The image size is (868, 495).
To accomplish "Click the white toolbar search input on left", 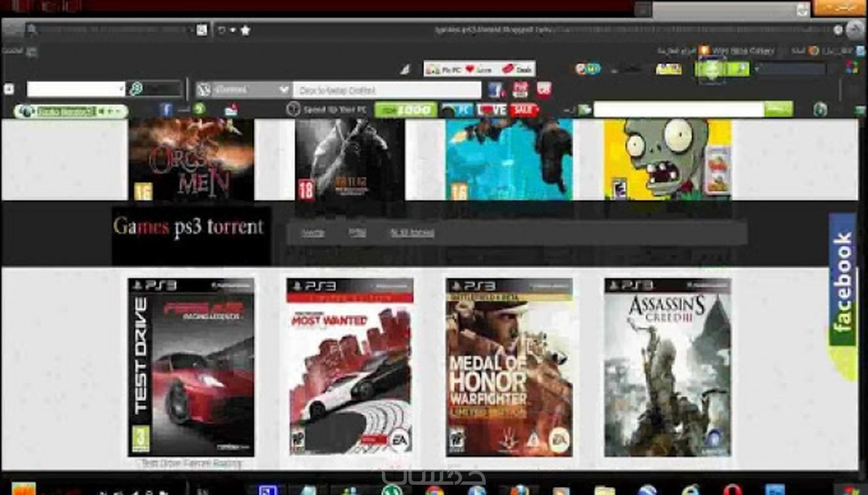I will (x=76, y=89).
